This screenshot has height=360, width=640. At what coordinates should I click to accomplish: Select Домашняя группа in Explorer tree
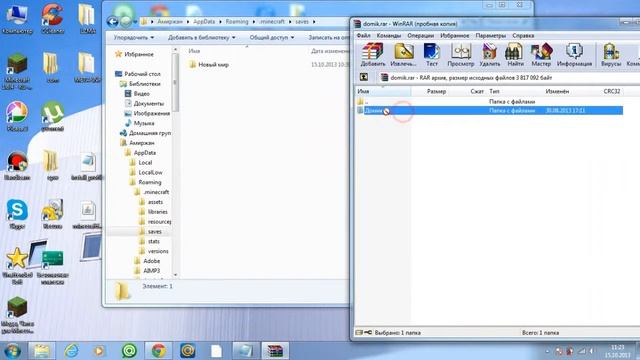tap(145, 133)
